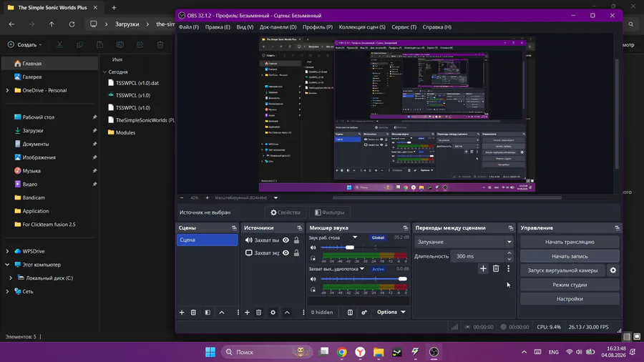The image size is (644, 362).
Task: Open Фильтры source filters button
Action: [x=329, y=212]
